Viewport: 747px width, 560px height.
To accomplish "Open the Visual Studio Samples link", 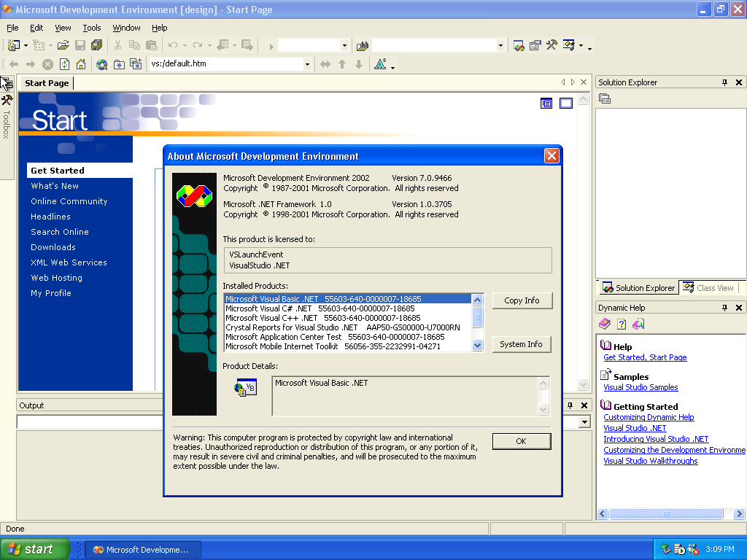I will tap(640, 387).
